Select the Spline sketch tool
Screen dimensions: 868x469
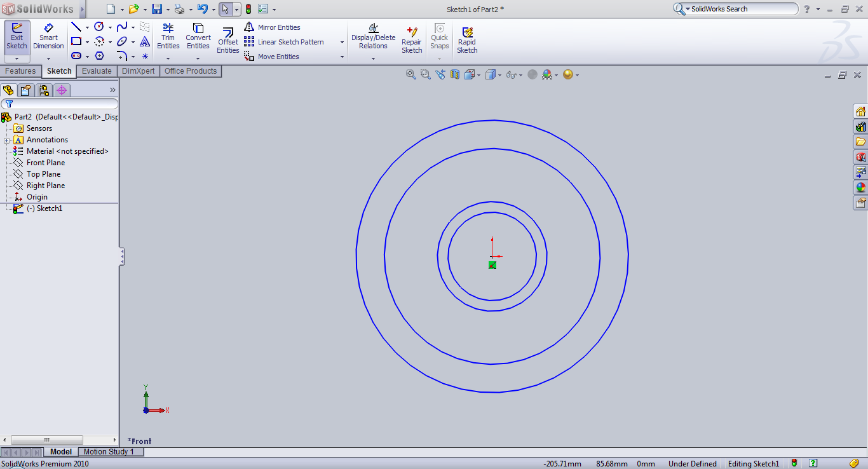tap(122, 27)
